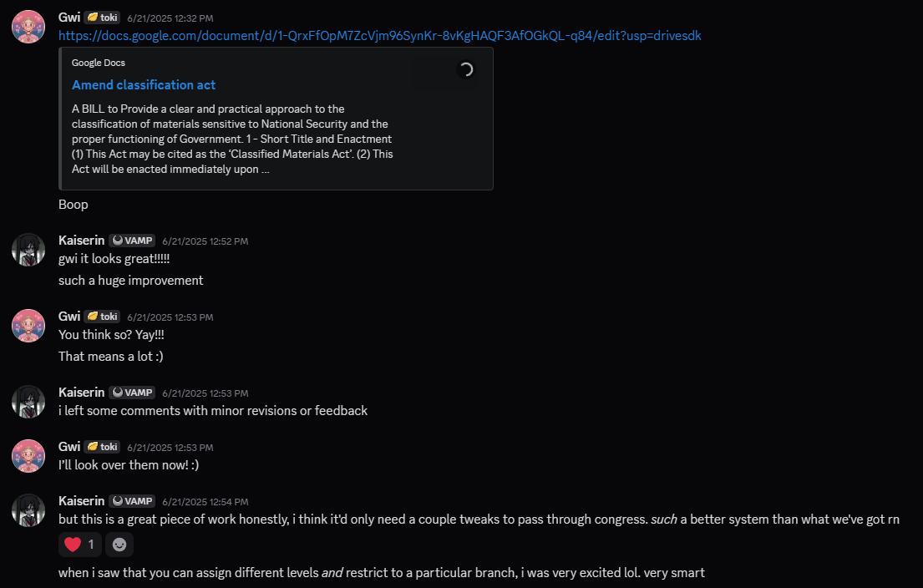This screenshot has height=588, width=923.
Task: Click Gwi's toki server tag on first message
Action: click(x=102, y=18)
